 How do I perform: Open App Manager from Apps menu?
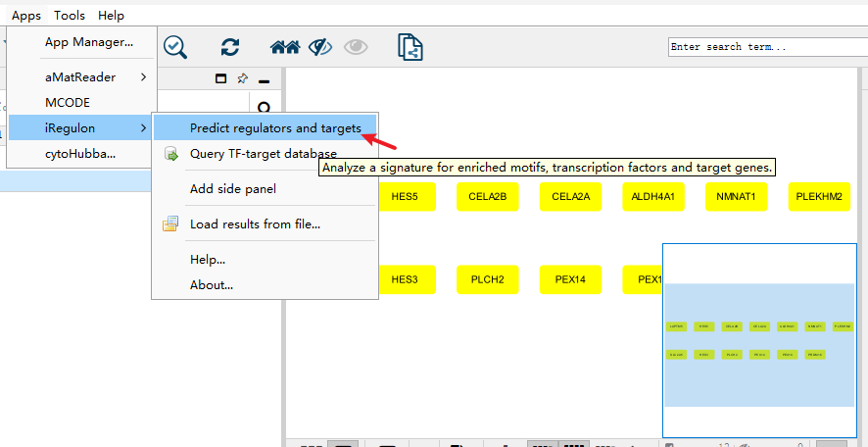[x=88, y=42]
